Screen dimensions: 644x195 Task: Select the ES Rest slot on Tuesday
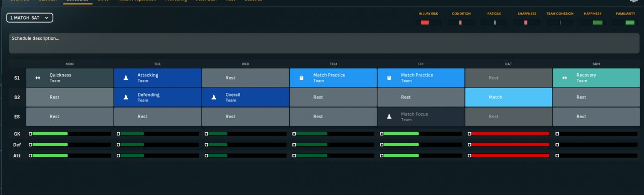pyautogui.click(x=157, y=117)
